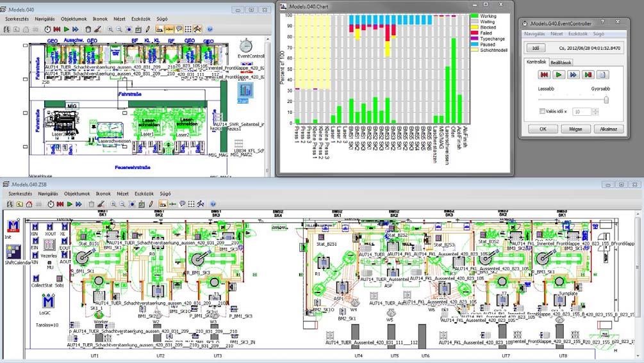Click EventController reset button on Kontrollok tab
The height and width of the screenshot is (363, 644).
[x=544, y=75]
